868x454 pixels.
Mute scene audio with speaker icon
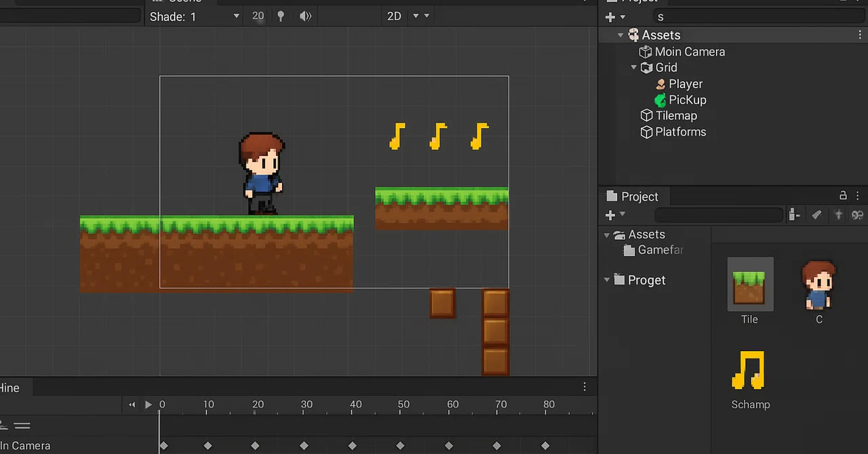click(306, 16)
